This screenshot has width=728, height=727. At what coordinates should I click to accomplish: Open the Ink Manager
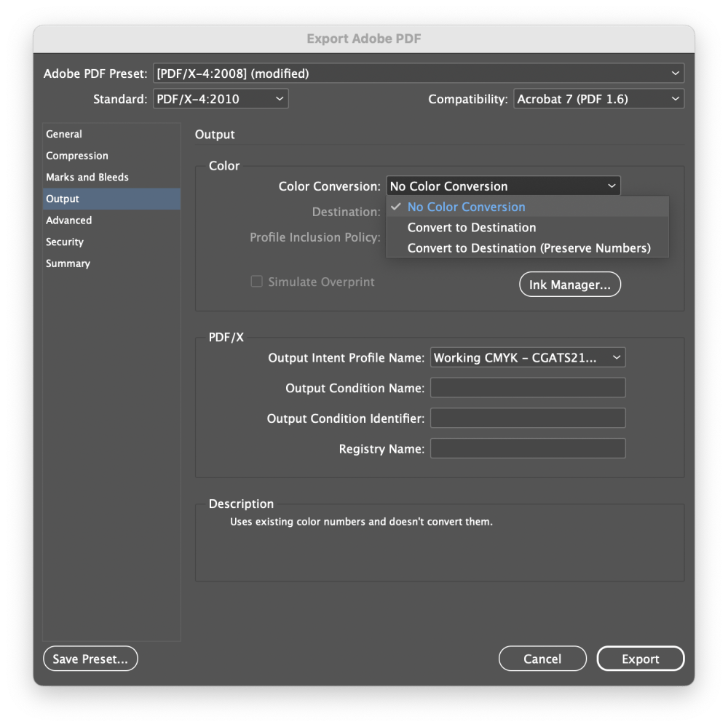point(570,284)
